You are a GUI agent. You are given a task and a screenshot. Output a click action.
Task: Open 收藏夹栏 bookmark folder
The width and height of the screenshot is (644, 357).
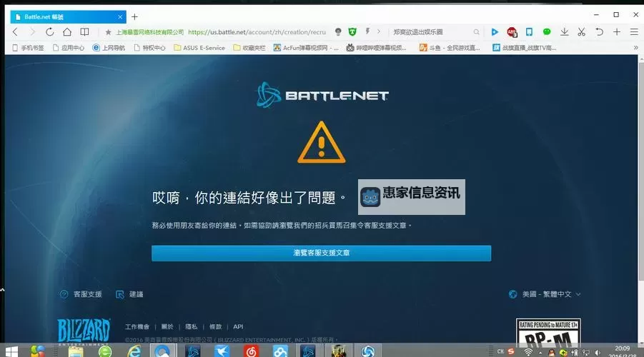click(x=249, y=48)
